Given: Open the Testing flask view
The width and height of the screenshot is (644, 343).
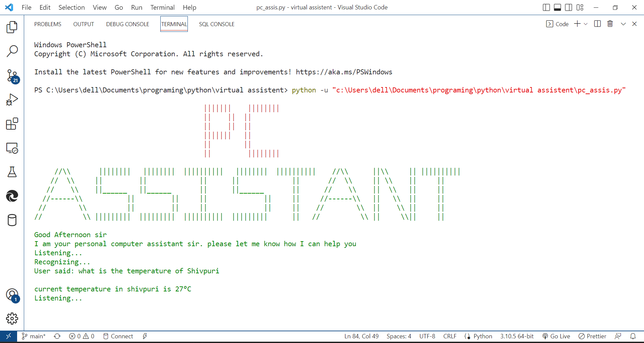Looking at the screenshot, I should [12, 172].
